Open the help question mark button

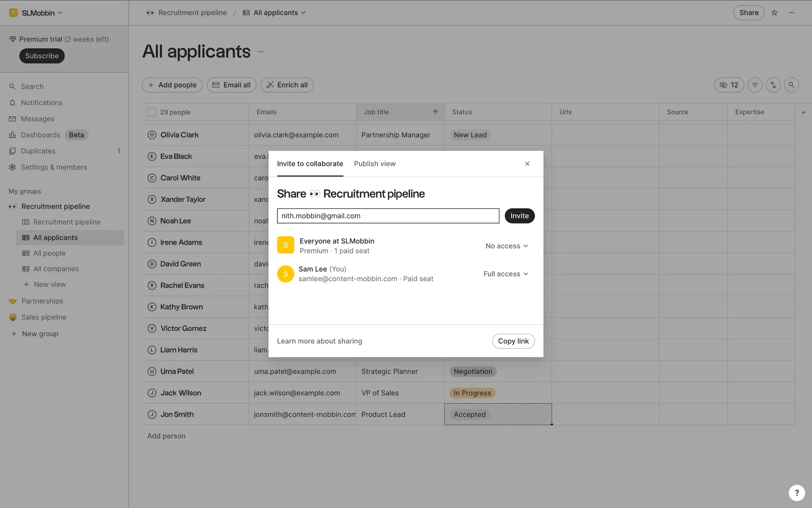click(x=796, y=492)
